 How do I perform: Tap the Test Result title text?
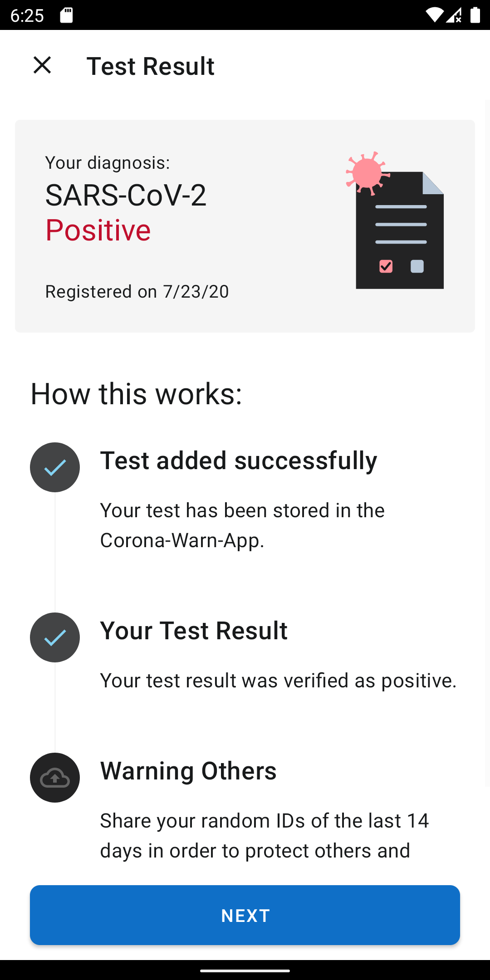[150, 66]
